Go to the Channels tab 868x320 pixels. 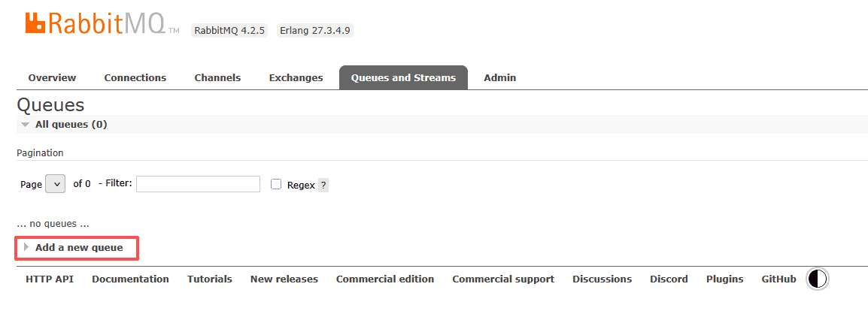tap(217, 78)
